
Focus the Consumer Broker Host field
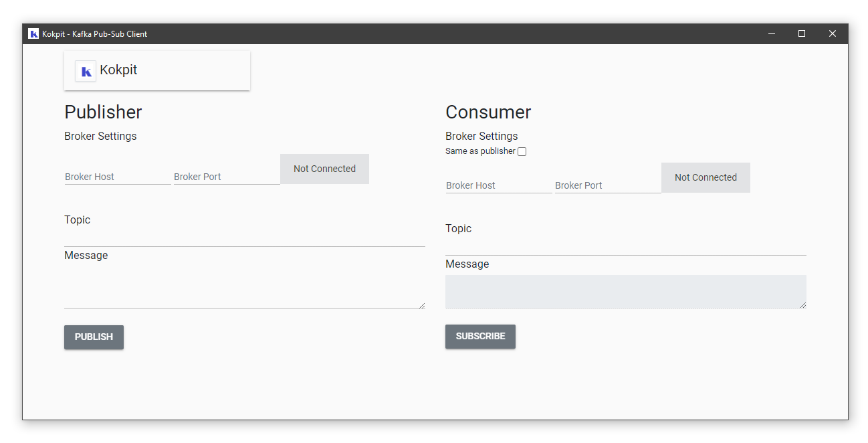click(499, 185)
